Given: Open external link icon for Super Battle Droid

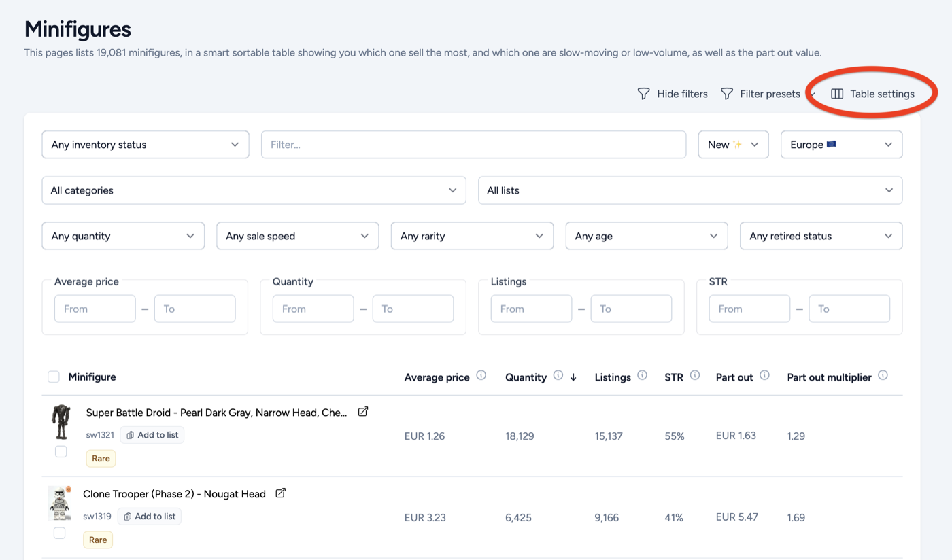Looking at the screenshot, I should tap(363, 412).
